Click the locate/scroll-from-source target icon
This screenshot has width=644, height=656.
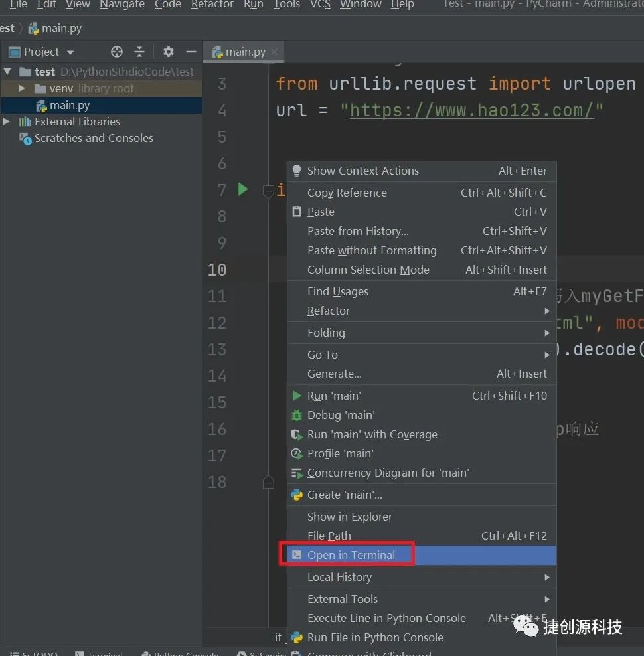coord(117,52)
